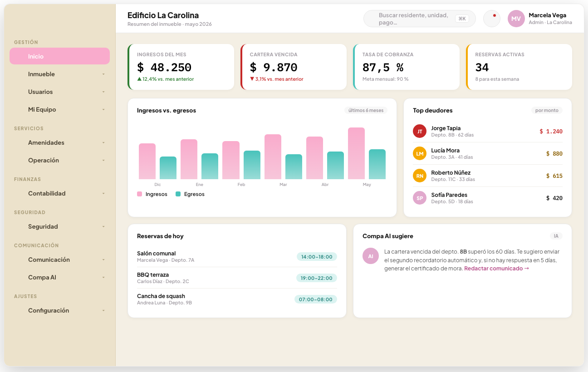This screenshot has width=588, height=372.
Task: Click the RN avatar for Roberto Núñez
Action: pos(420,176)
